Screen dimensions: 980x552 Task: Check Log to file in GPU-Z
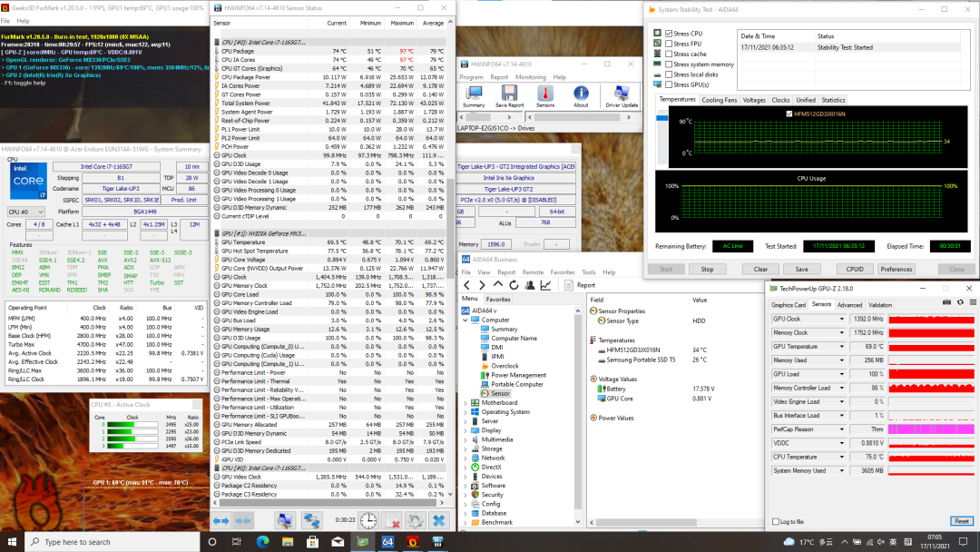click(776, 521)
